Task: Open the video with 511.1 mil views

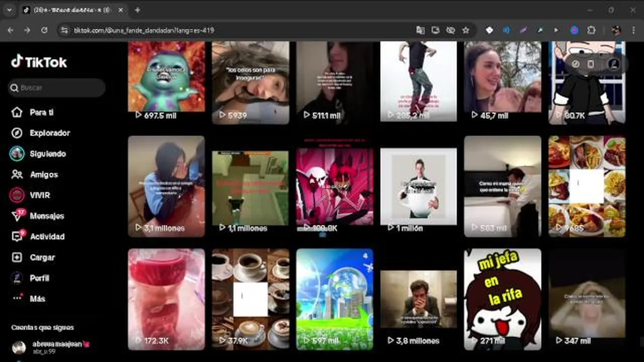Action: (x=335, y=82)
